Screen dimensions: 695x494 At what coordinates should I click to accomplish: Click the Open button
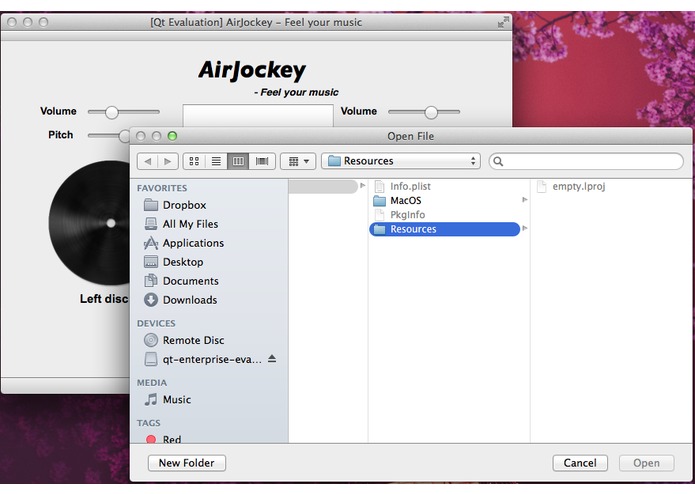pyautogui.click(x=646, y=463)
